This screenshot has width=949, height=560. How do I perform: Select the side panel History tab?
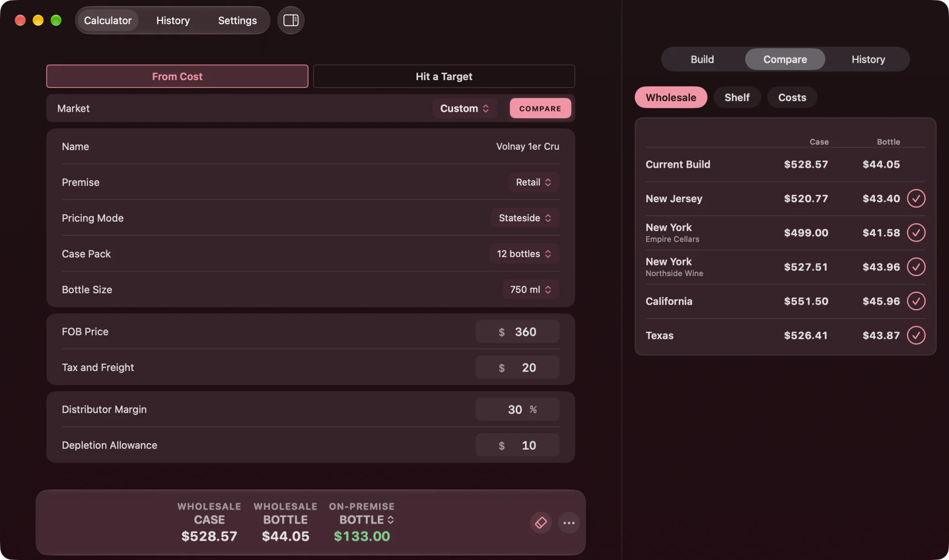(868, 59)
